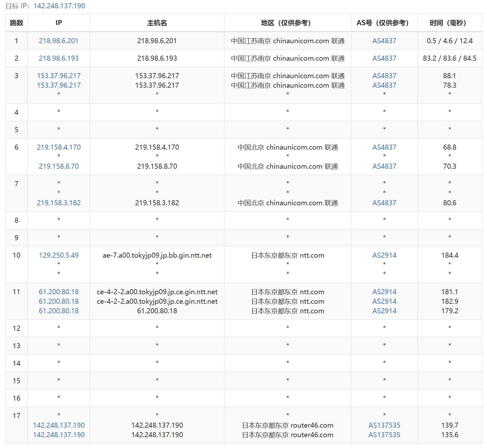Select the 219.158.3.182 IP link in hop 7
The width and height of the screenshot is (487, 448).
pos(59,203)
